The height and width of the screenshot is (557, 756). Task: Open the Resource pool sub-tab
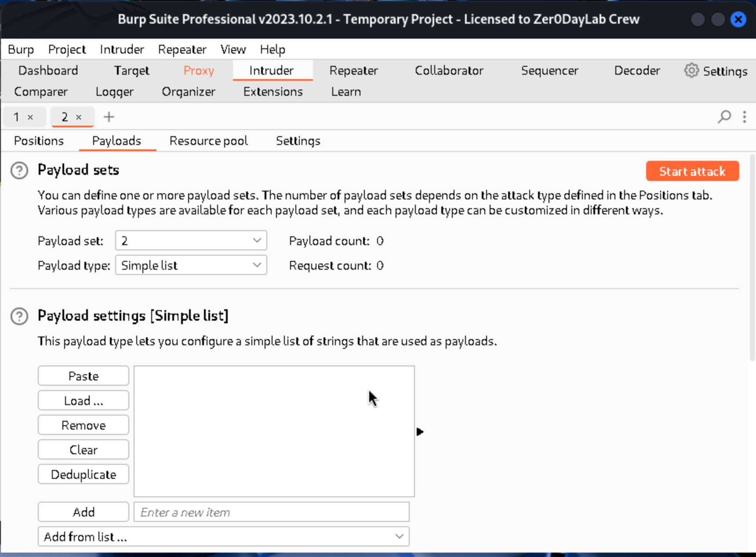(209, 141)
